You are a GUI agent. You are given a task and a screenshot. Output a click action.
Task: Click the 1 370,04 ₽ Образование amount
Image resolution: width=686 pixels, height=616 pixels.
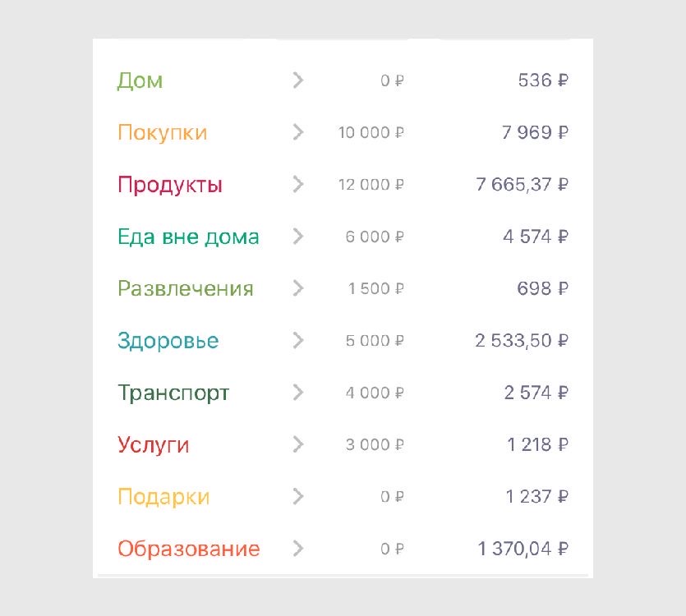pyautogui.click(x=523, y=549)
